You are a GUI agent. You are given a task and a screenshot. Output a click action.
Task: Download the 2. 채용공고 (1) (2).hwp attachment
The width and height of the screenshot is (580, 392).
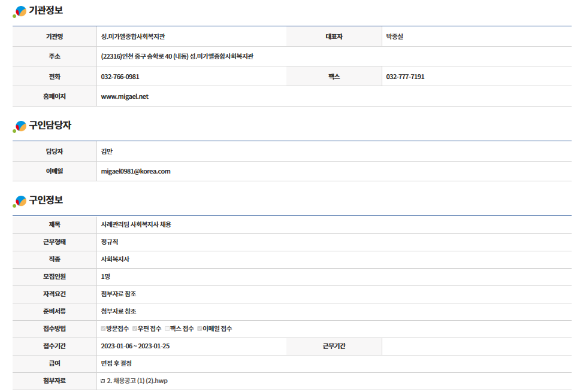137,381
